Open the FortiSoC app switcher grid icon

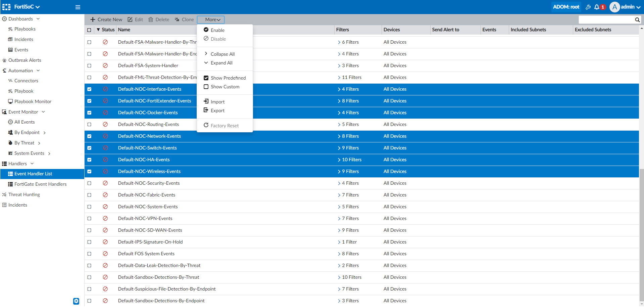click(6, 7)
